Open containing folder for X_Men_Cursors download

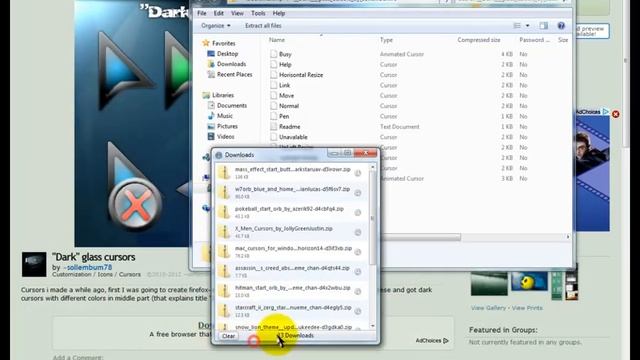tap(358, 232)
